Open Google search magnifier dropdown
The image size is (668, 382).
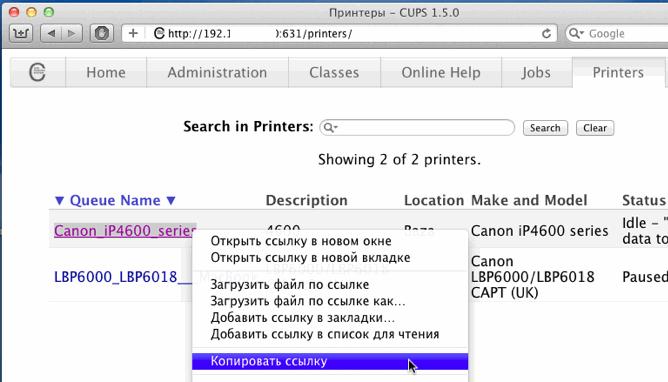coord(576,33)
